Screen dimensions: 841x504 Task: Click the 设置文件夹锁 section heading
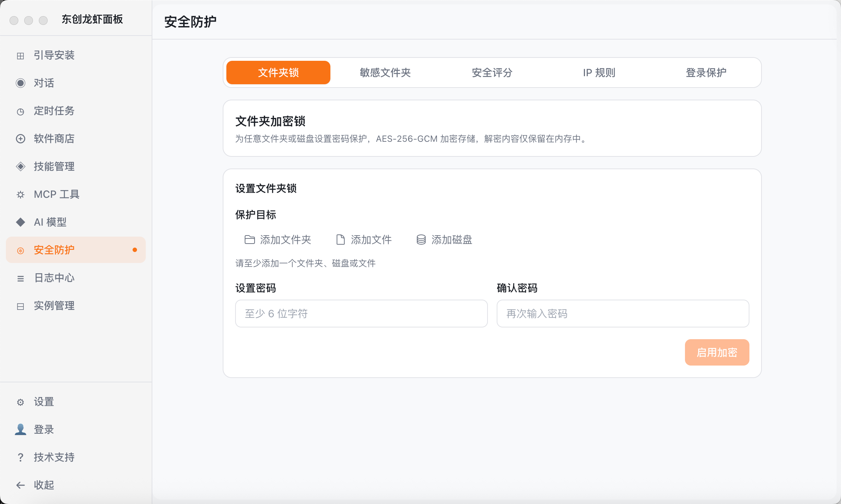266,189
